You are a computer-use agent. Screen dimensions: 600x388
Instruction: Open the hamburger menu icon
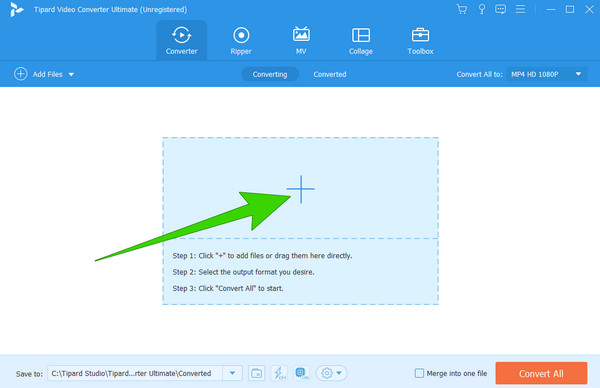tap(520, 9)
